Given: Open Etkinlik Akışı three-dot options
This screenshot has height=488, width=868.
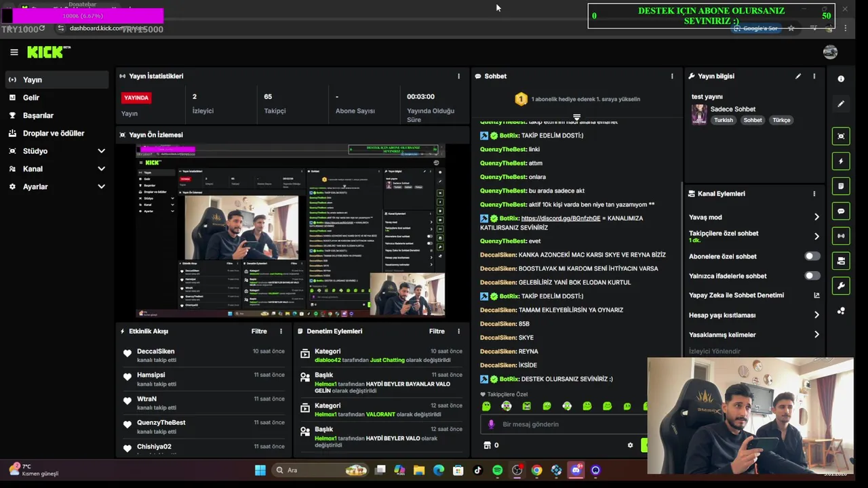Looking at the screenshot, I should [281, 331].
